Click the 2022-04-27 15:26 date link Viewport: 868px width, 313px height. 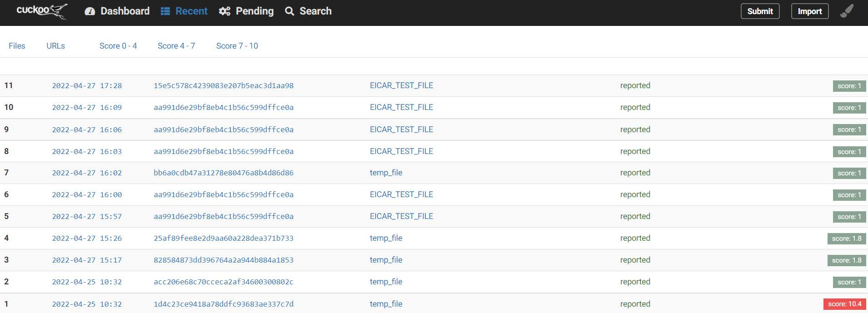tap(87, 238)
